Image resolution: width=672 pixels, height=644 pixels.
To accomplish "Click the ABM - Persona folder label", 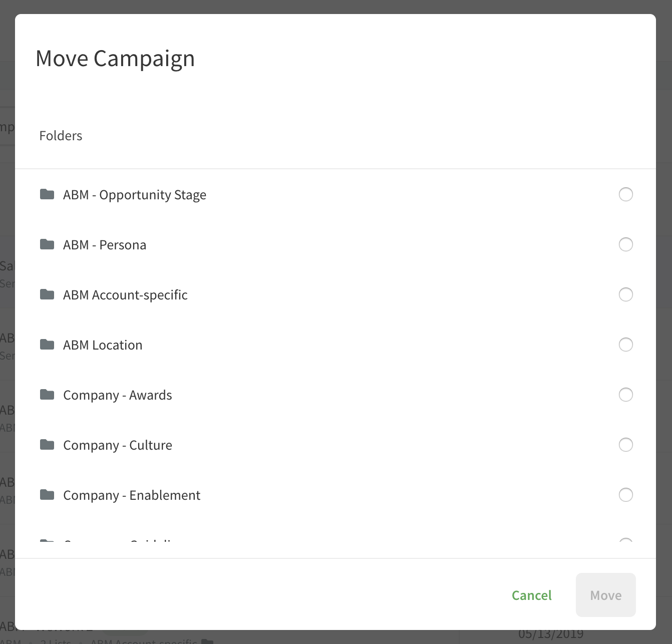I will click(105, 245).
